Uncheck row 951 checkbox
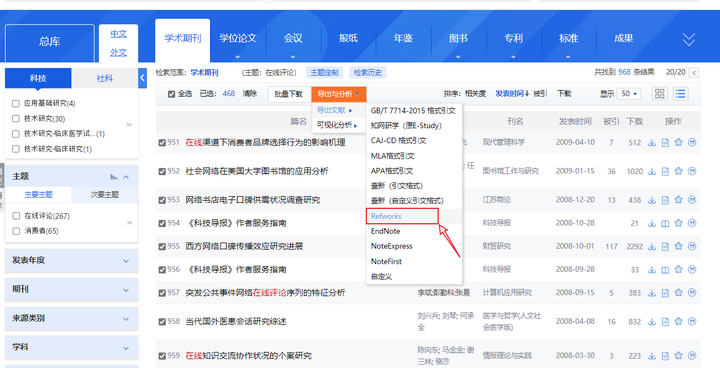720x368 pixels. tap(162, 143)
